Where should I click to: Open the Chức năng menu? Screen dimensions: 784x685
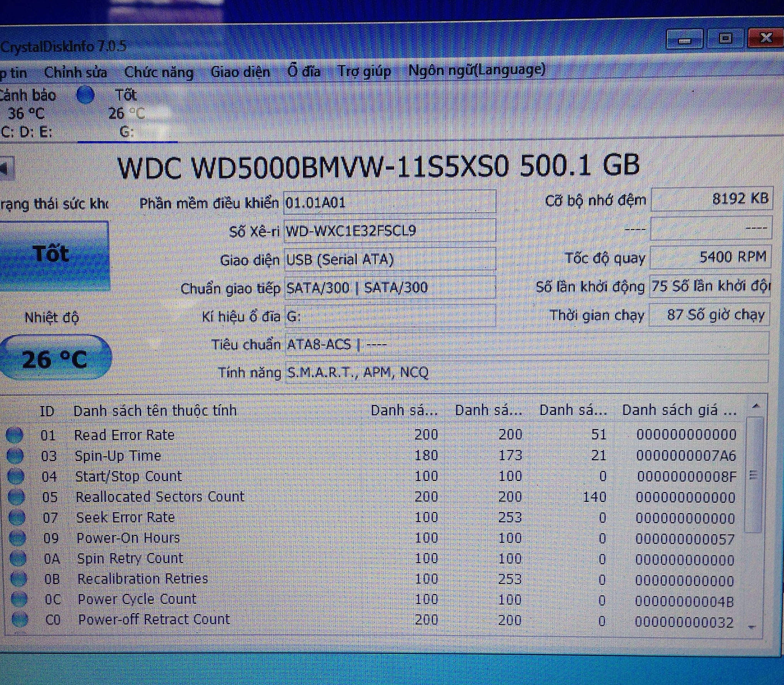tap(159, 72)
